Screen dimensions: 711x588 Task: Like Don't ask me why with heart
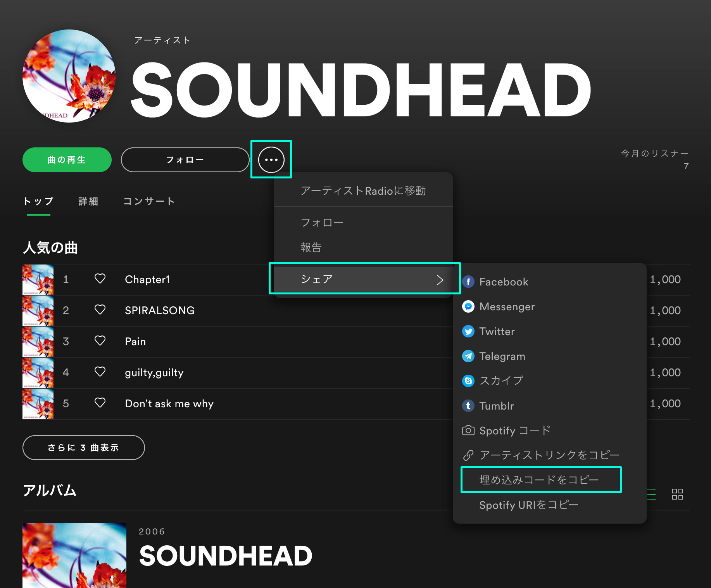100,403
